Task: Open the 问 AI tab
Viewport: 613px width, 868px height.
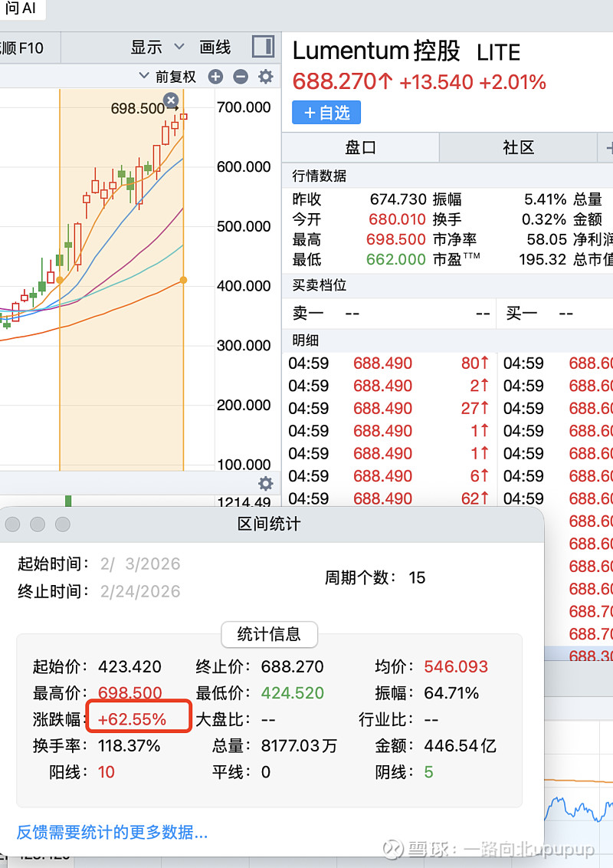Action: 21,8
